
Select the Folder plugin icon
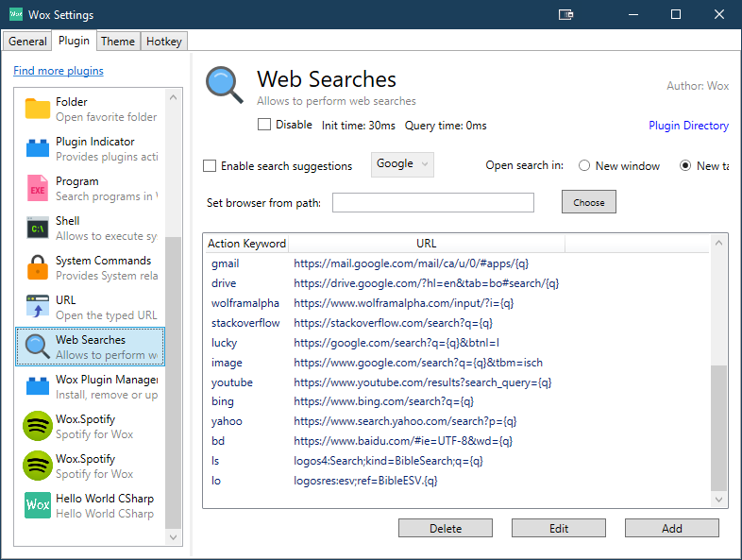pos(38,109)
